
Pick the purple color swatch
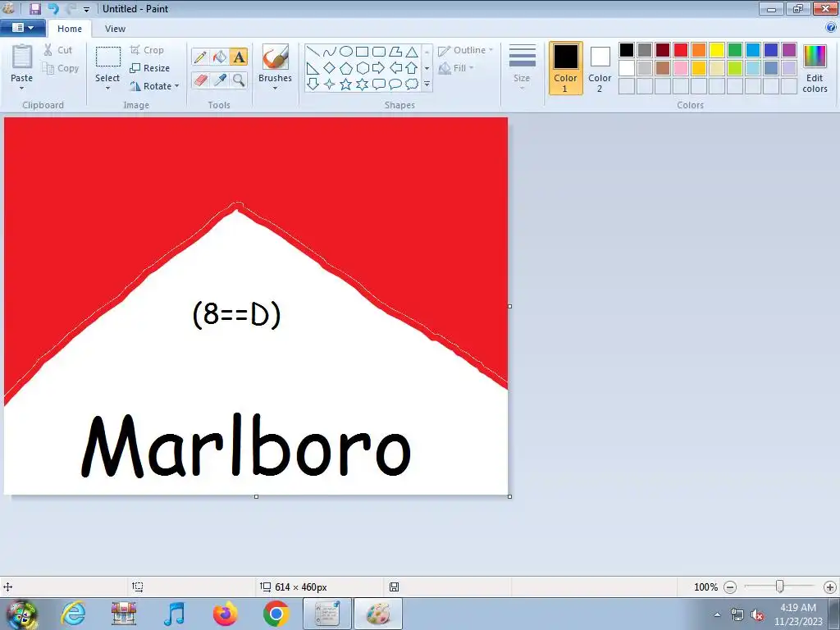(x=789, y=50)
